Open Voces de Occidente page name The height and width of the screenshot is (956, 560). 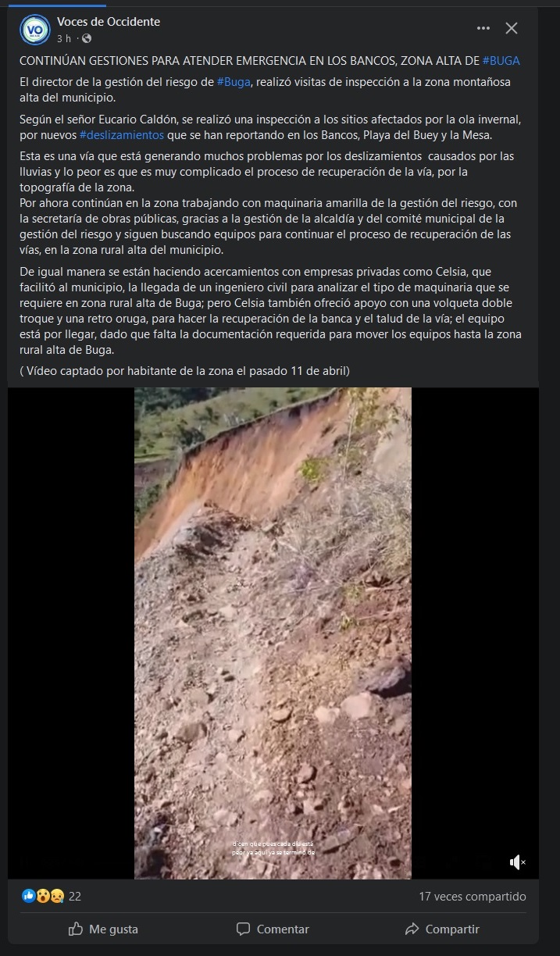pos(109,22)
